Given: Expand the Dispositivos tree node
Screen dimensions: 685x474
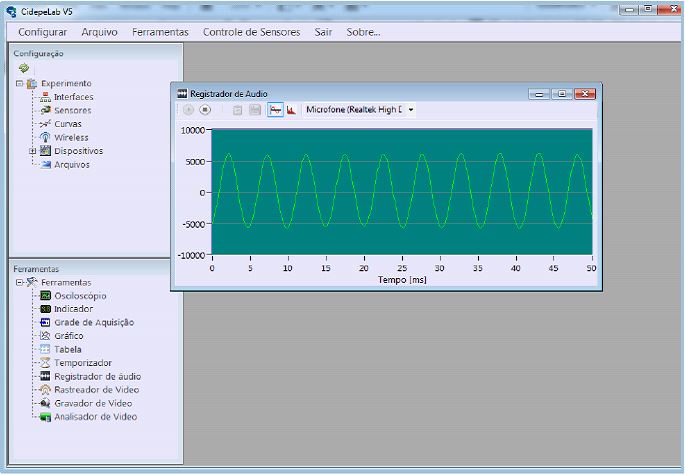Looking at the screenshot, I should [x=32, y=151].
